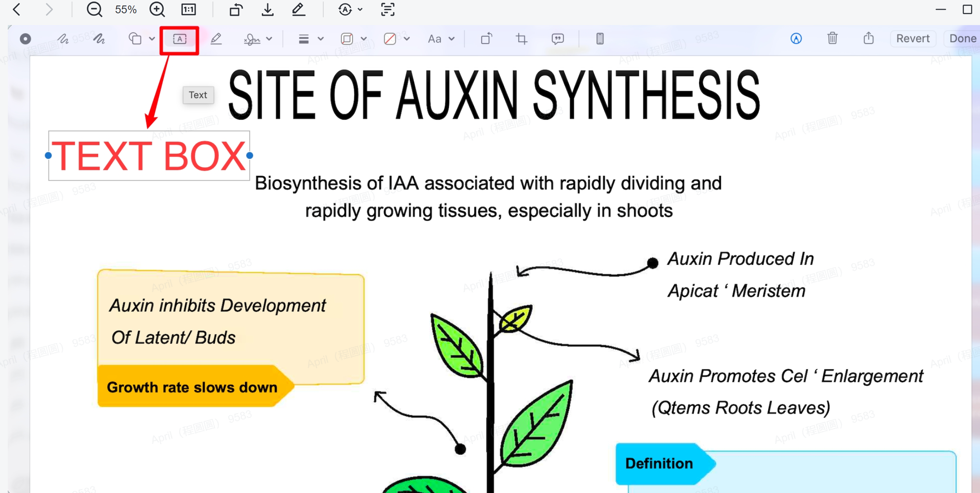Click the Biosynthesis of IAA paragraph
The width and height of the screenshot is (980, 493).
point(488,197)
